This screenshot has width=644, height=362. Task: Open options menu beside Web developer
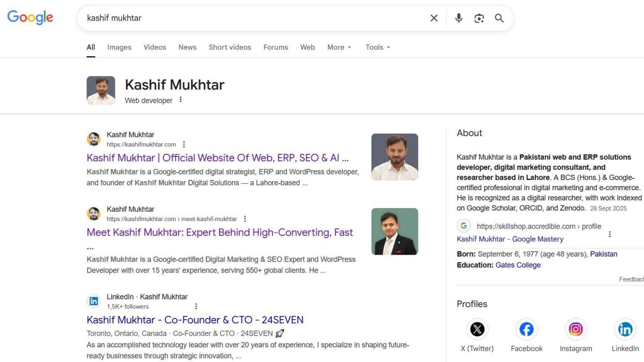(x=181, y=100)
